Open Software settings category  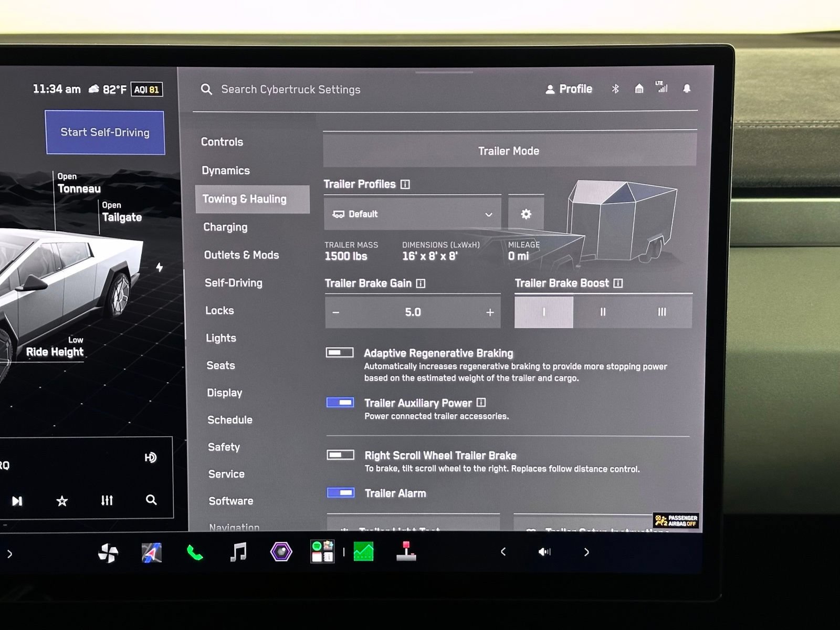pyautogui.click(x=231, y=501)
